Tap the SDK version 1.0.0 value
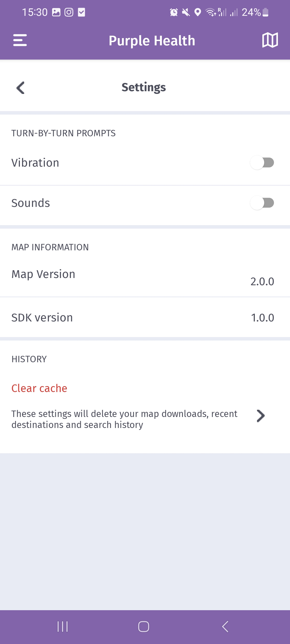 262,318
